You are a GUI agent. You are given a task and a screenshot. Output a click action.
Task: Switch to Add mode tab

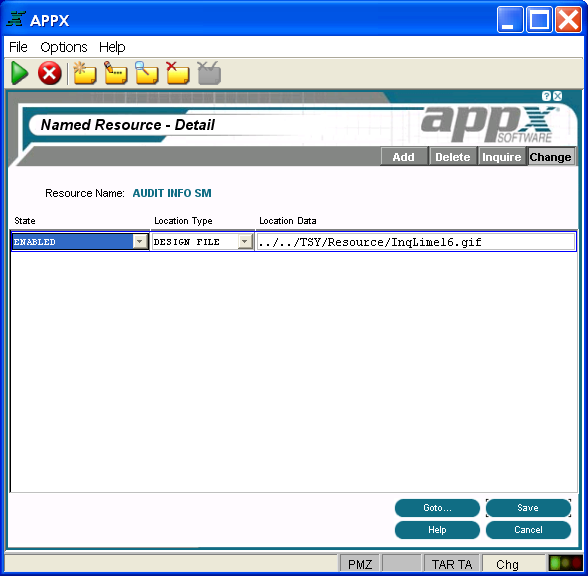[x=404, y=157]
